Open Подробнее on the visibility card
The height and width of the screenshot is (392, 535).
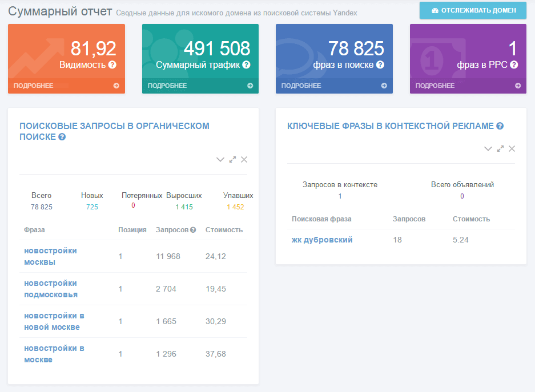[x=66, y=86]
